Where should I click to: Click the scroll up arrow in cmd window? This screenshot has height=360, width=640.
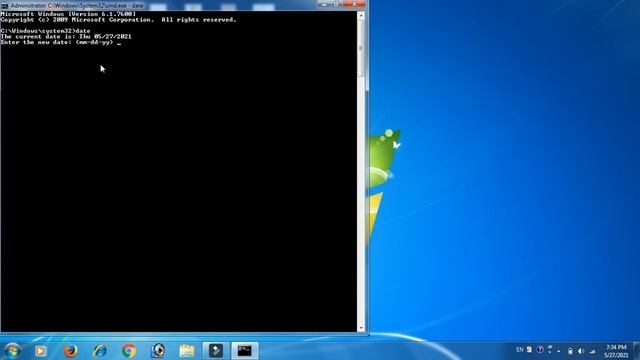(361, 16)
